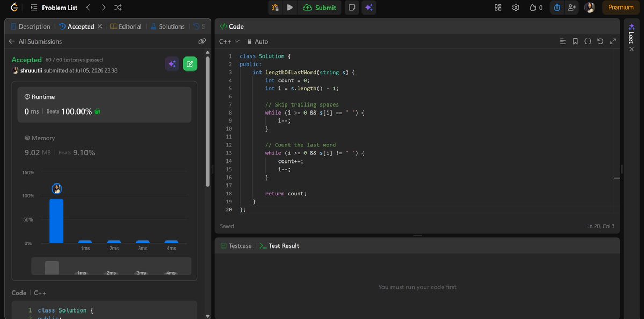The width and height of the screenshot is (644, 319).
Task: Click the Saved status text
Action: click(227, 226)
